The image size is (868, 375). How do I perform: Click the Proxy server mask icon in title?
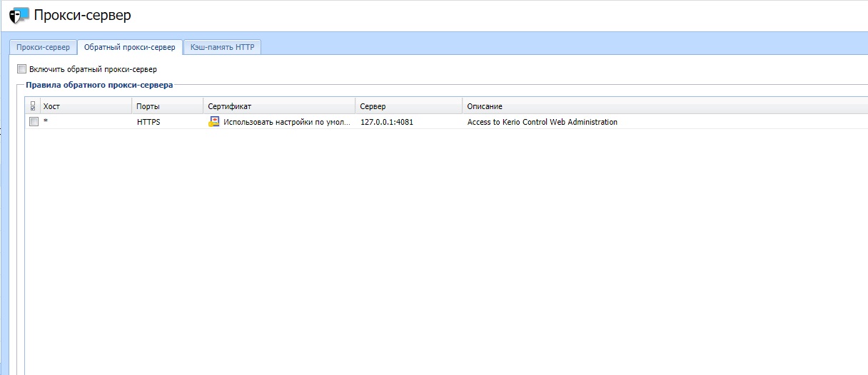20,14
